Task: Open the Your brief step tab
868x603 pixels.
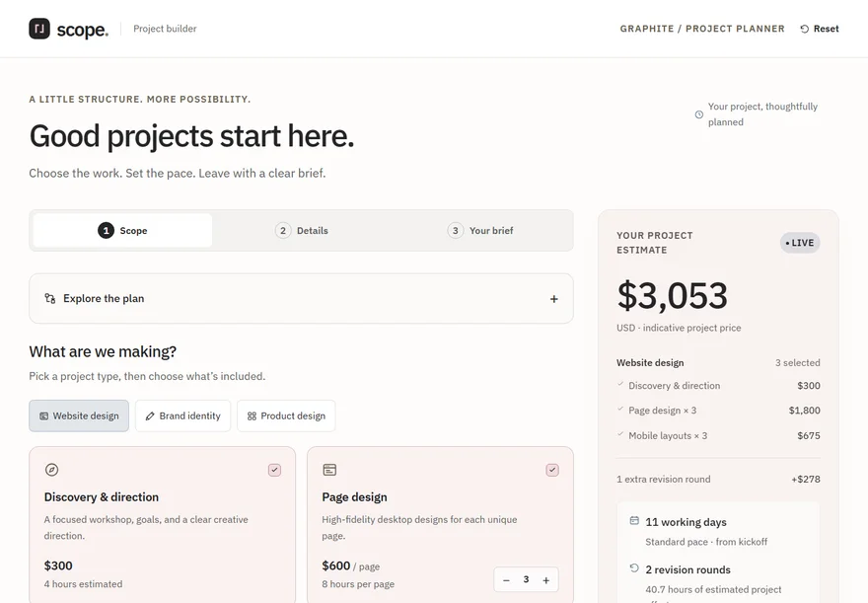Action: pyautogui.click(x=480, y=230)
